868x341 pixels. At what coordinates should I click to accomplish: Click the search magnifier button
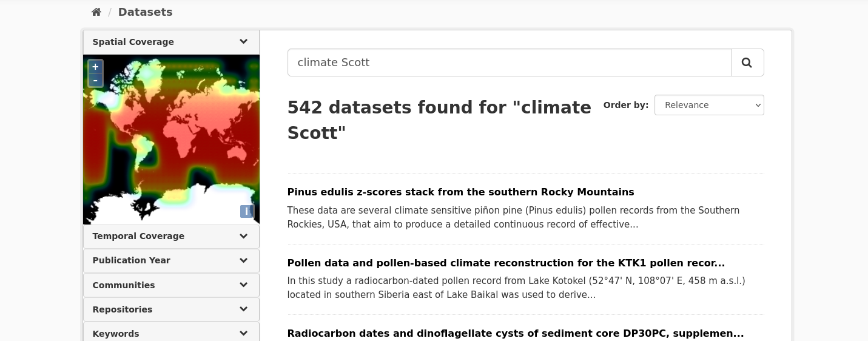[x=747, y=62]
